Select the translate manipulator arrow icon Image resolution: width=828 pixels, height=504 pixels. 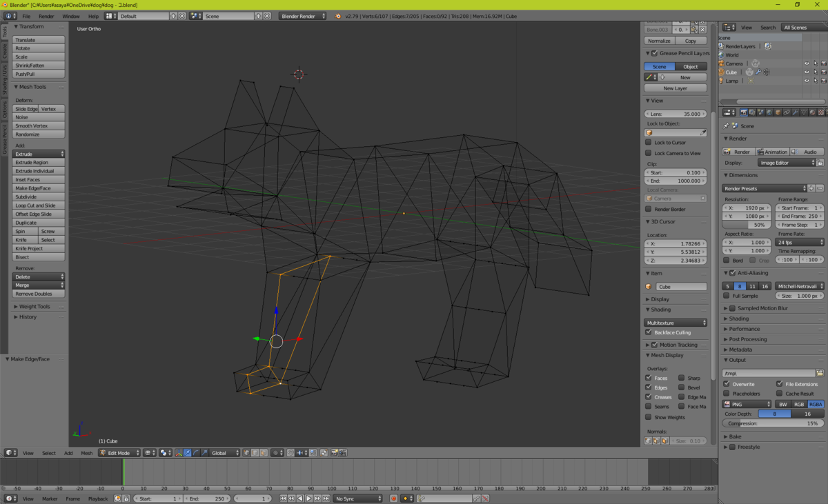187,453
